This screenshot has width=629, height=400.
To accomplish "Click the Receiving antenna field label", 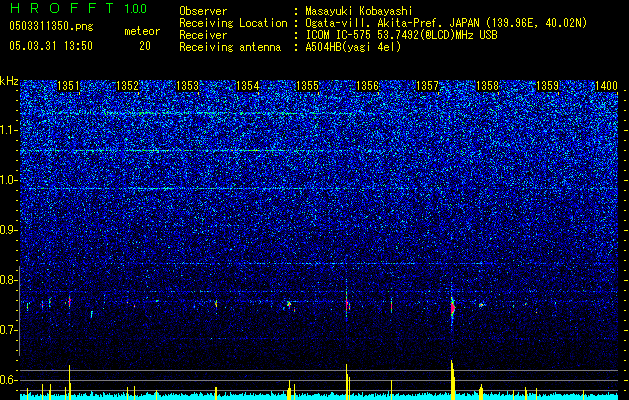I will [230, 47].
